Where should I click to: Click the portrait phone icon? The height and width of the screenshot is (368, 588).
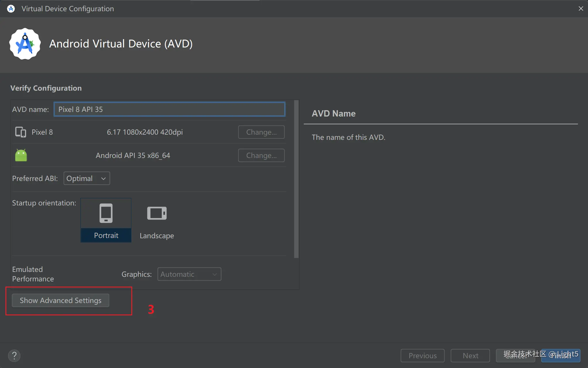tap(106, 213)
